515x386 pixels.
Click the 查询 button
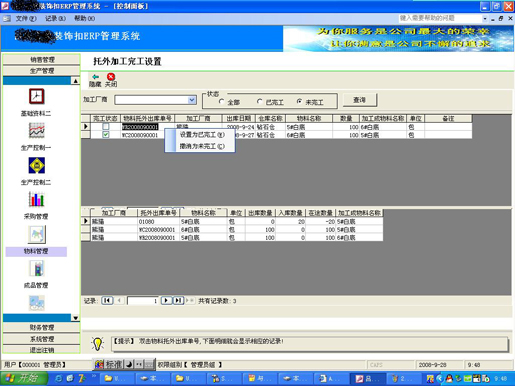click(360, 100)
